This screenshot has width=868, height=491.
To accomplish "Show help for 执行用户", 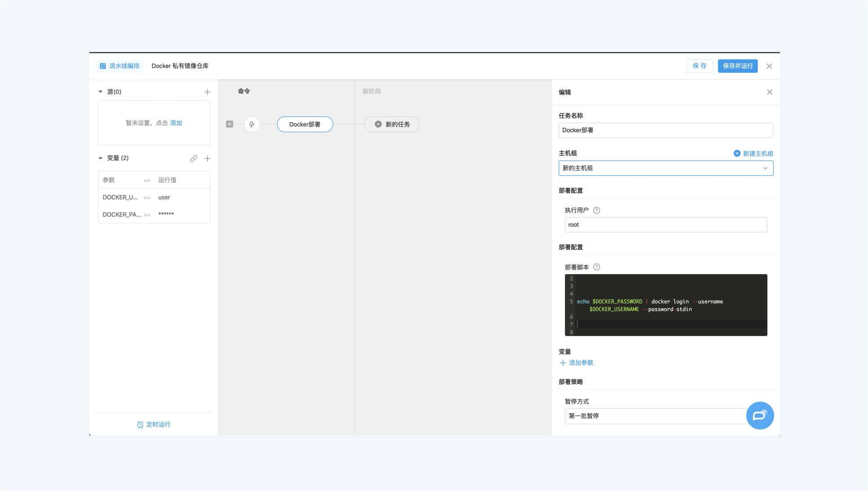I will [596, 210].
